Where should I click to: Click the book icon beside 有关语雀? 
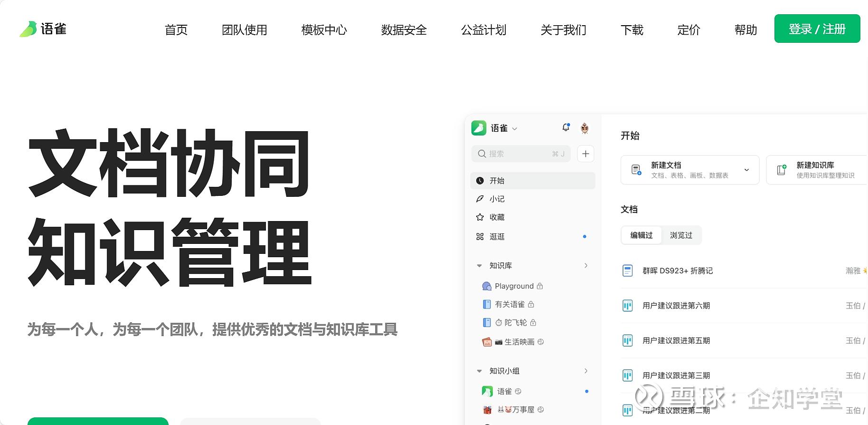[487, 304]
